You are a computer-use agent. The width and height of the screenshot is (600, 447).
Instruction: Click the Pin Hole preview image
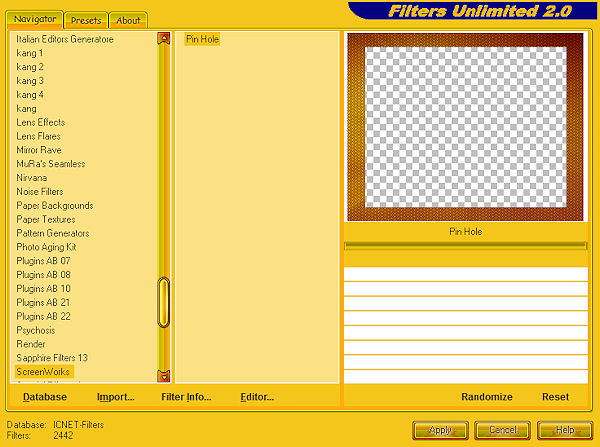click(465, 127)
